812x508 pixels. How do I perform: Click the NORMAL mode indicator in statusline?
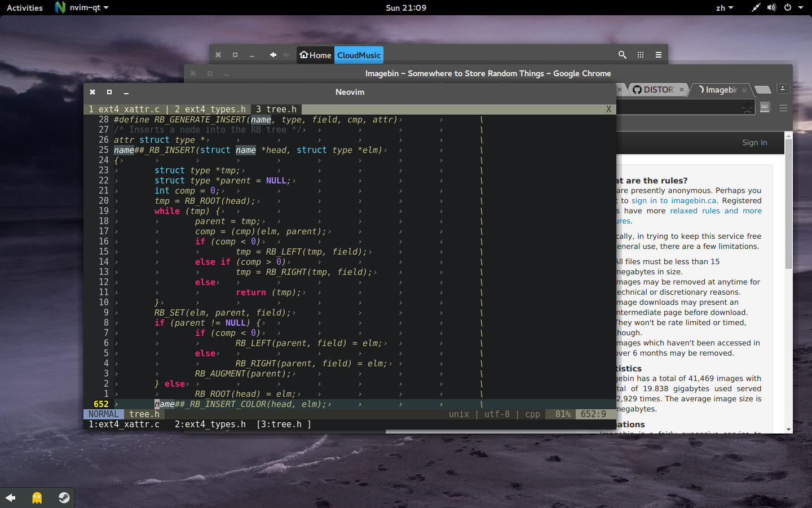click(104, 414)
